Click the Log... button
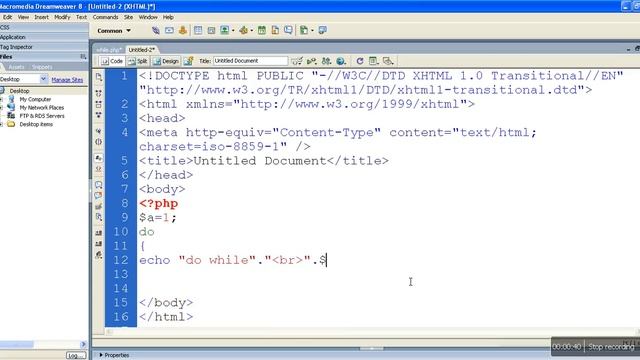The image size is (640, 360). pyautogui.click(x=76, y=356)
